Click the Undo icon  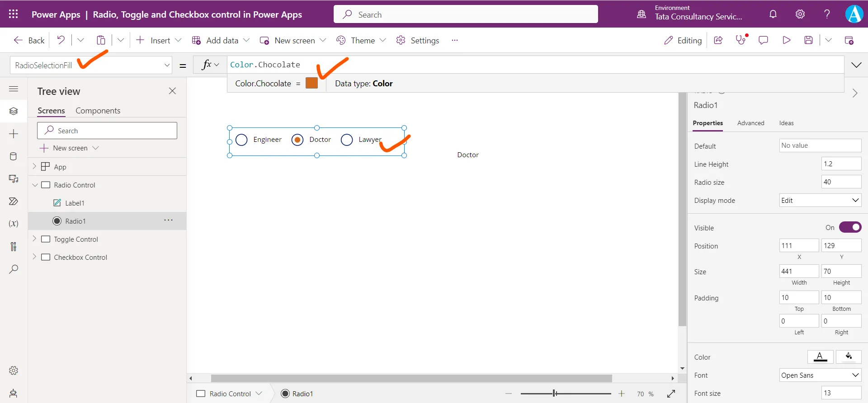[61, 40]
